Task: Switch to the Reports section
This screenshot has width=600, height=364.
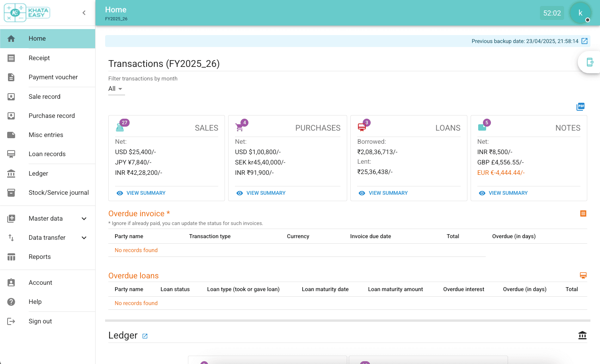Action: [39, 256]
